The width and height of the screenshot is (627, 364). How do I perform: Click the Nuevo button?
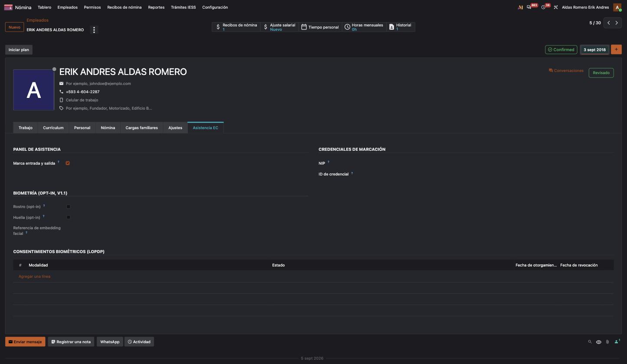pyautogui.click(x=14, y=27)
